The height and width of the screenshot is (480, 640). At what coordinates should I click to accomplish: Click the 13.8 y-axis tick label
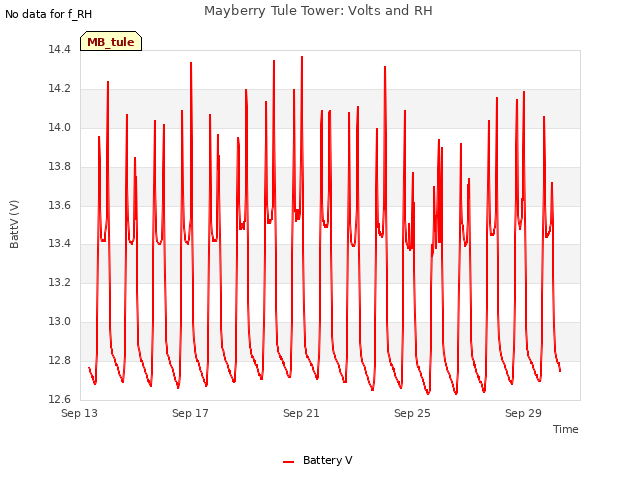coord(60,166)
